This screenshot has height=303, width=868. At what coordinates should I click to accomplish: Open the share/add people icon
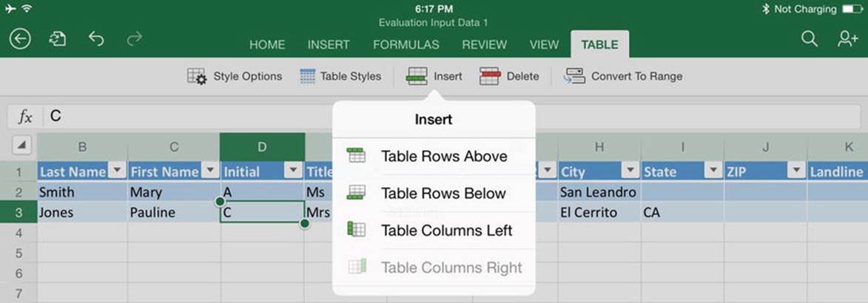[x=847, y=38]
